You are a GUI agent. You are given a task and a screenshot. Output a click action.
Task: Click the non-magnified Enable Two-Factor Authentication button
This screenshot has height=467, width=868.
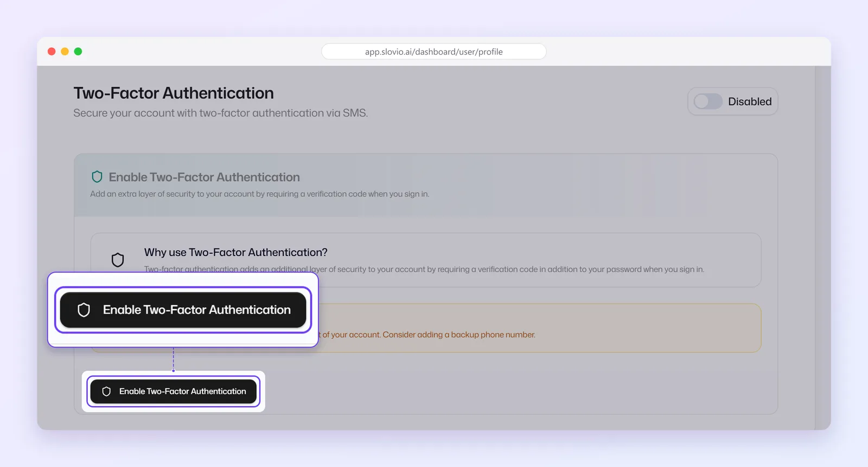(174, 392)
